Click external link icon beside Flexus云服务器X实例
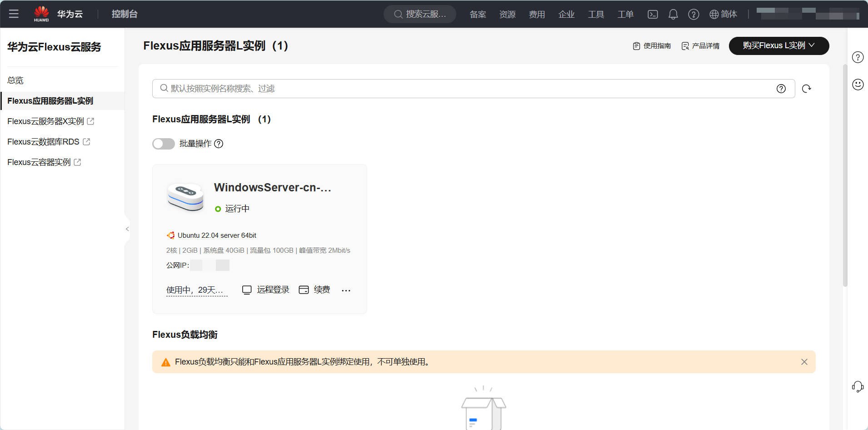 (90, 121)
